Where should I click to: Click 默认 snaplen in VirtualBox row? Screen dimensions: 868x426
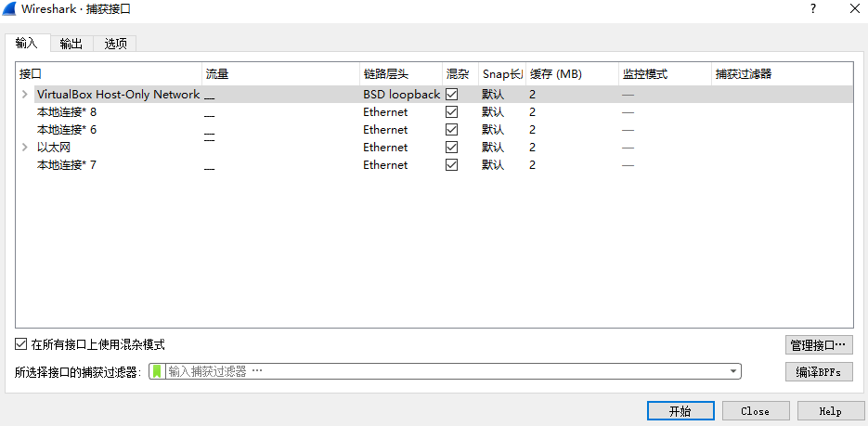pyautogui.click(x=493, y=95)
